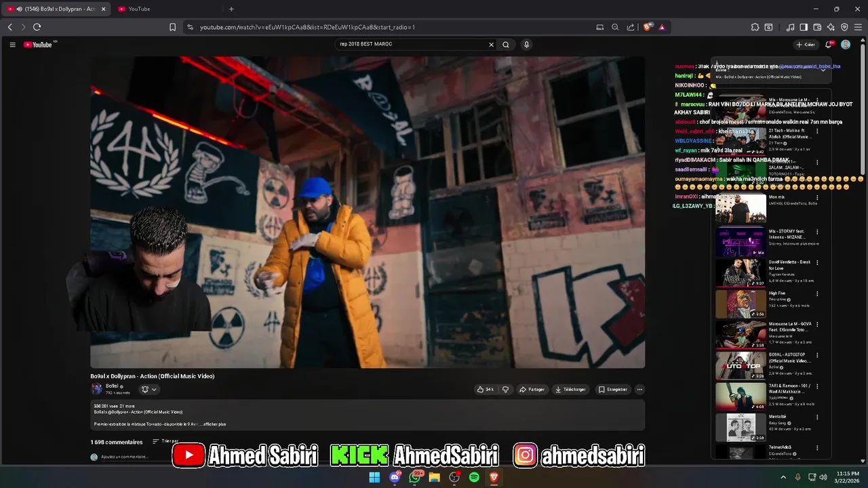Image resolution: width=868 pixels, height=488 pixels.
Task: Click the Enregistrer save button
Action: (x=613, y=389)
